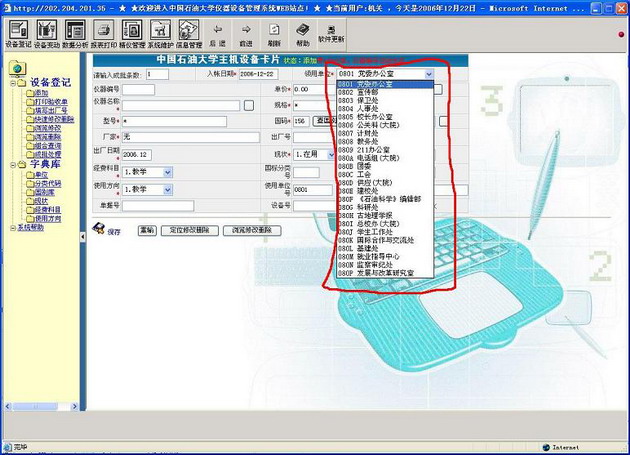
Task: Open the 使用方向 dropdown
Action: click(167, 189)
